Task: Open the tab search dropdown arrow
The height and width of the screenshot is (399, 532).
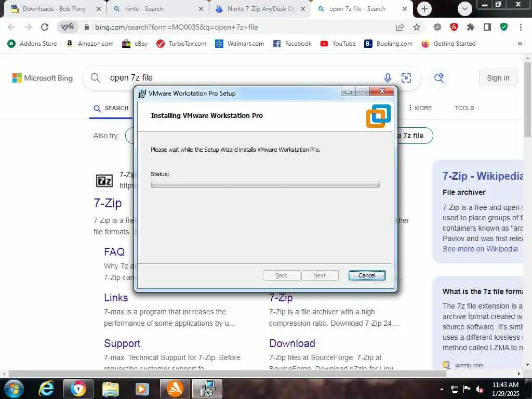Action: pyautogui.click(x=465, y=9)
